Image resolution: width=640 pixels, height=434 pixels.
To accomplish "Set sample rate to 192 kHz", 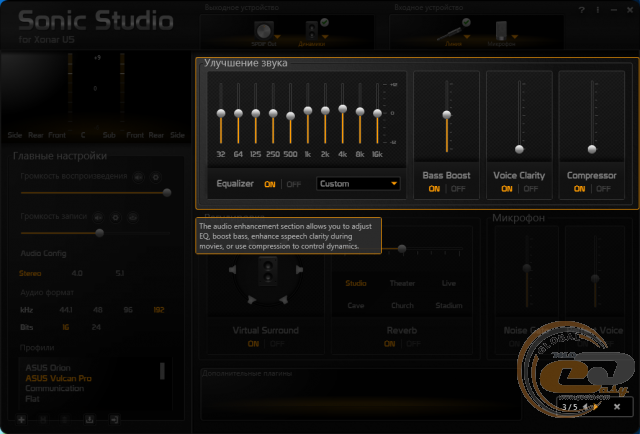I will click(x=159, y=310).
